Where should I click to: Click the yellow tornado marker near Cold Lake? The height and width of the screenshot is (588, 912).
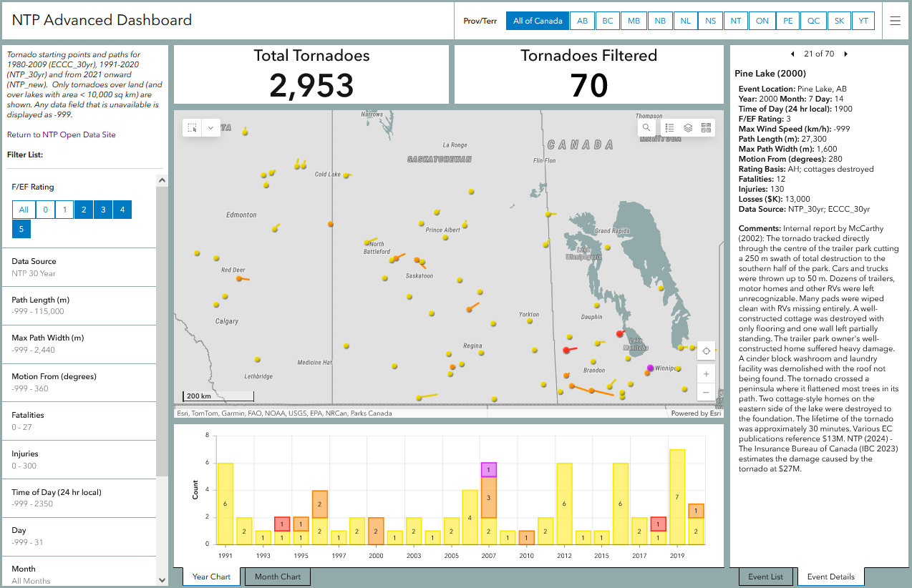[346, 175]
